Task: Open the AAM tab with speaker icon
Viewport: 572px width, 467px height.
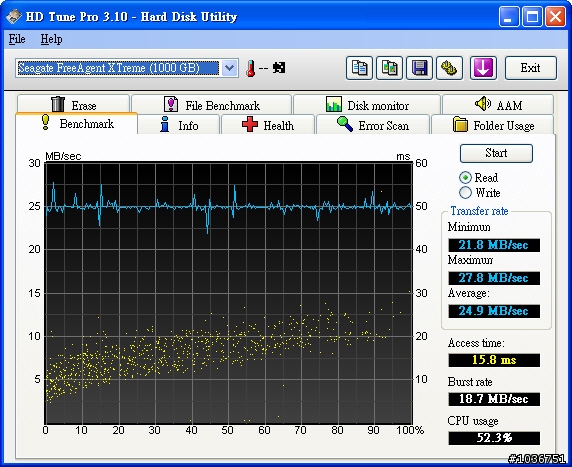Action: [498, 104]
